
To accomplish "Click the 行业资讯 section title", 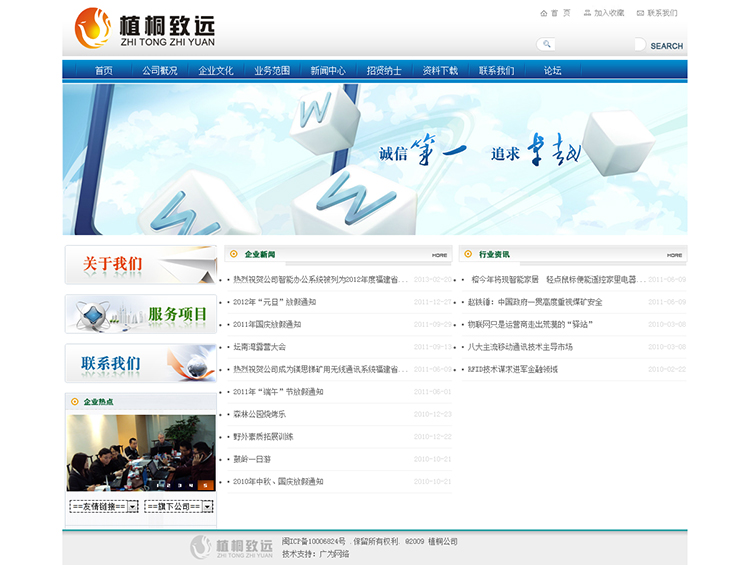I will click(x=494, y=254).
